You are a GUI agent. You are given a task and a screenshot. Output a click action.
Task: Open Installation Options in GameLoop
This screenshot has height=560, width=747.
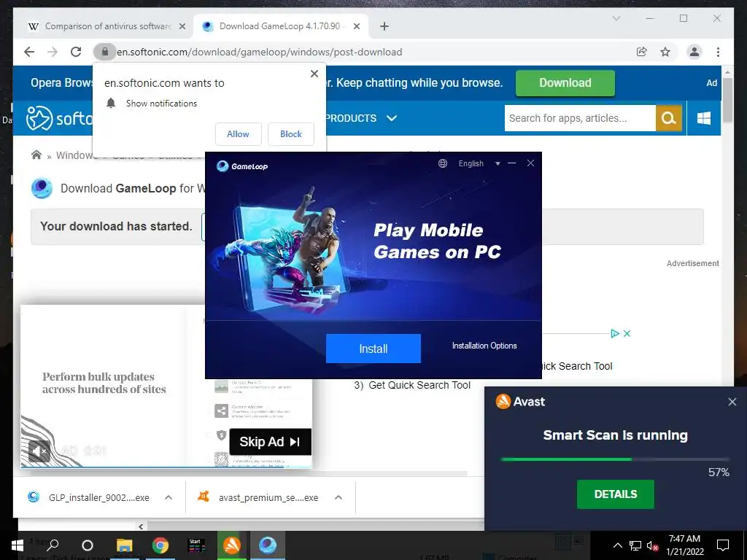[x=484, y=346]
